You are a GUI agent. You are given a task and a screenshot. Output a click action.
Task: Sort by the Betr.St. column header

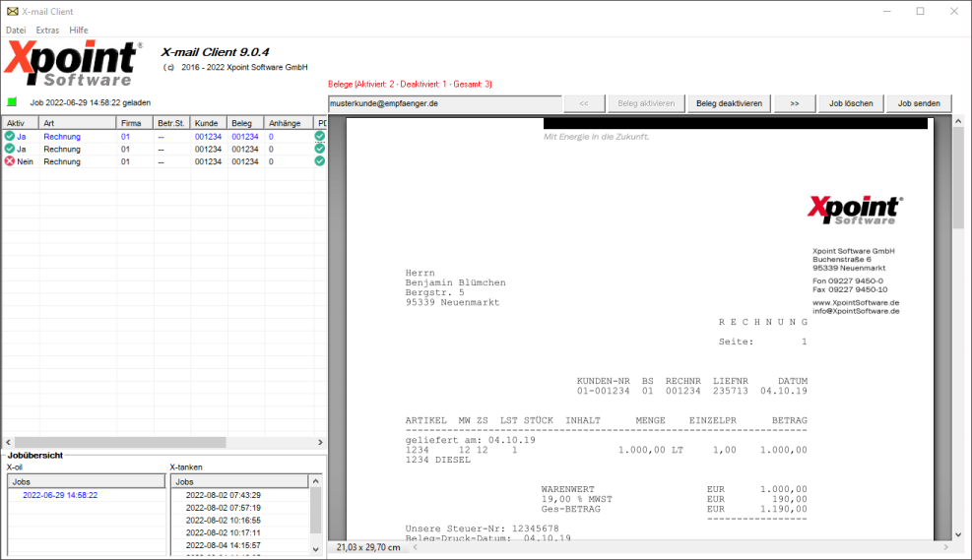171,123
